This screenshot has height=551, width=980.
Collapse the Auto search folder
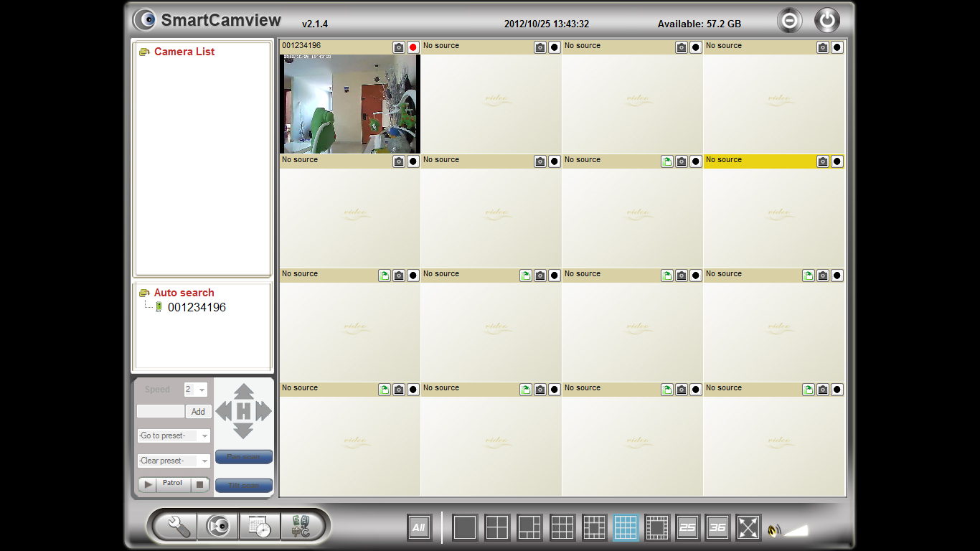pos(144,293)
